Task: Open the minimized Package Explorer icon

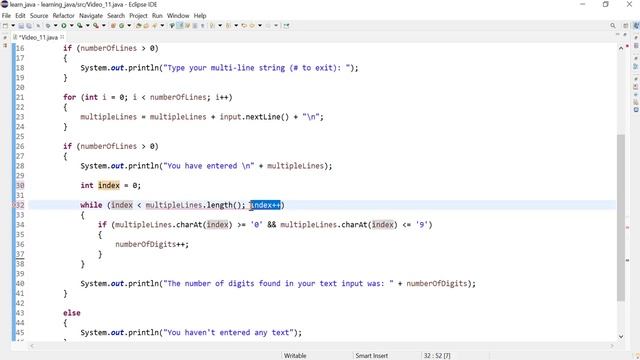Action: [5, 45]
